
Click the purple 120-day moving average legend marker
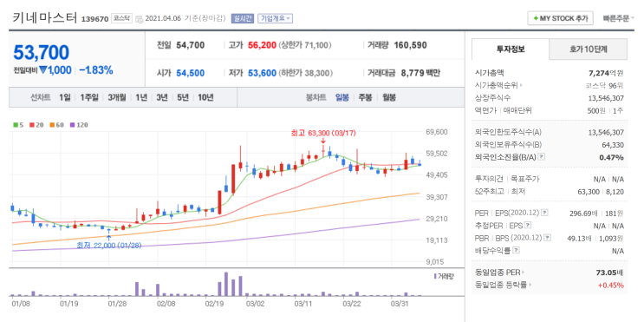click(72, 125)
